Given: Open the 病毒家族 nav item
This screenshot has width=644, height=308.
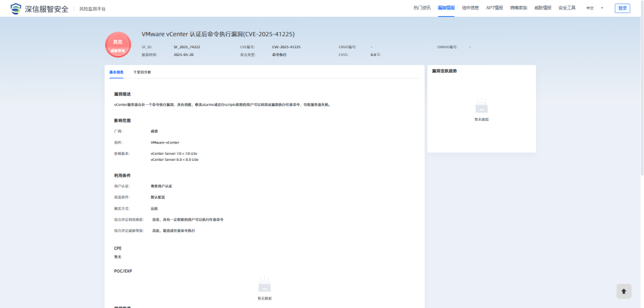Looking at the screenshot, I should pos(519,8).
